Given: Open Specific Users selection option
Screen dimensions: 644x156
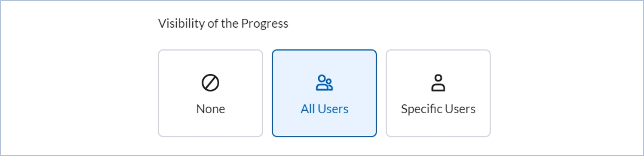Looking at the screenshot, I should (438, 93).
